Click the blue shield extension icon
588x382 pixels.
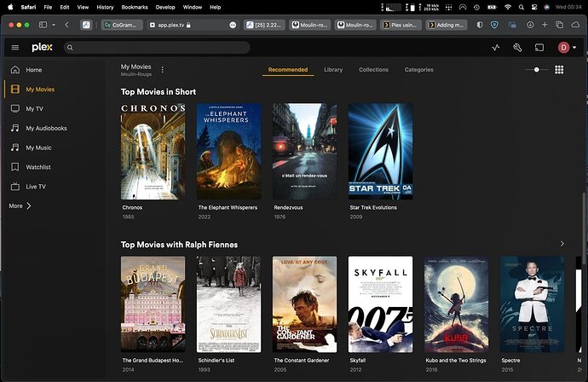[x=494, y=25]
